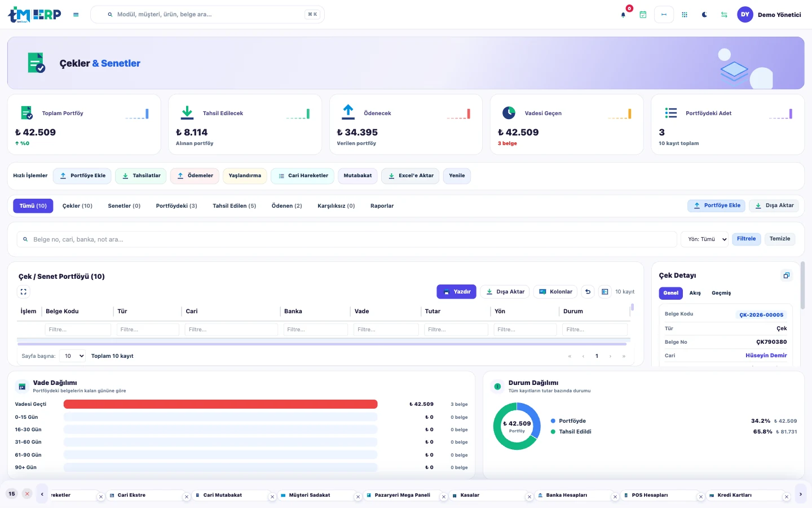The width and height of the screenshot is (812, 508).
Task: Switch to the Çekler (10) tab
Action: coord(77,206)
